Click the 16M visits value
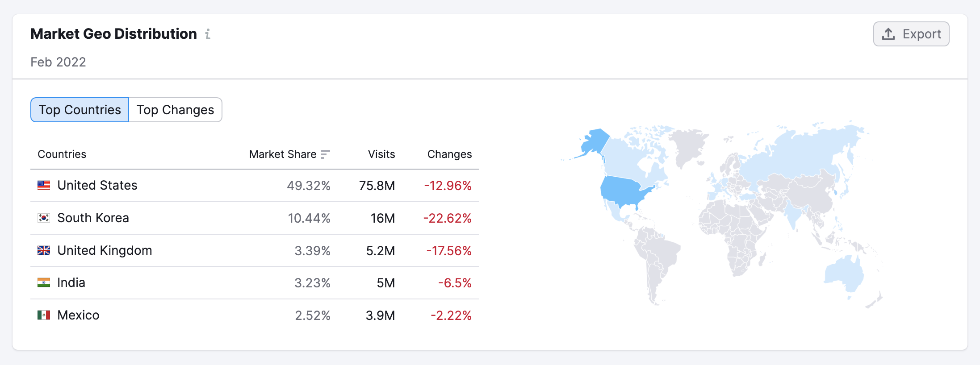Screen dimensions: 980x365 [x=383, y=218]
